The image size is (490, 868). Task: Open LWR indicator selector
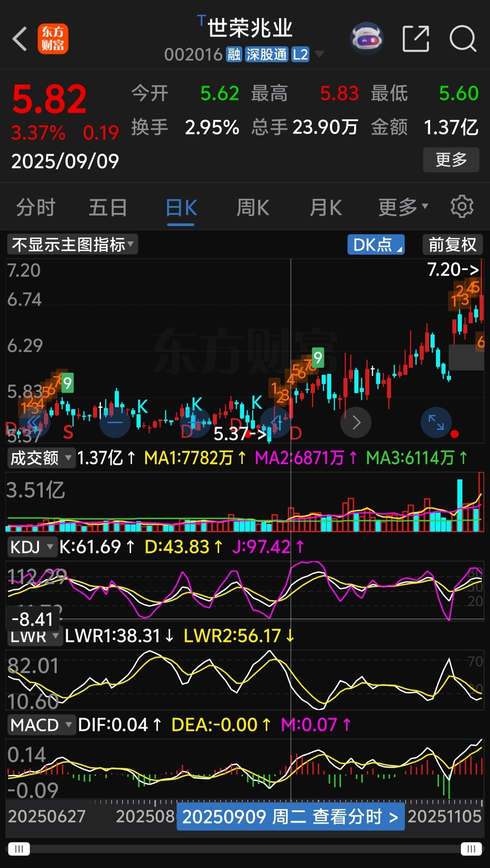point(34,636)
